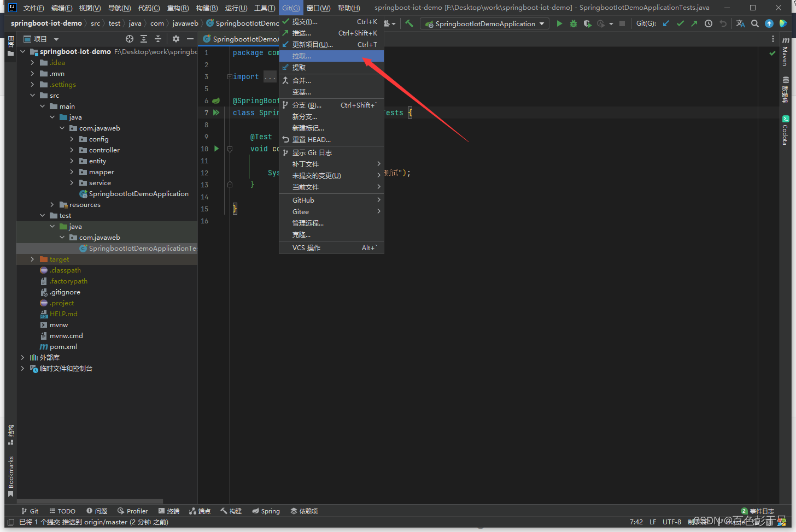Expand all in project panel
The image size is (796, 532).
click(x=144, y=39)
